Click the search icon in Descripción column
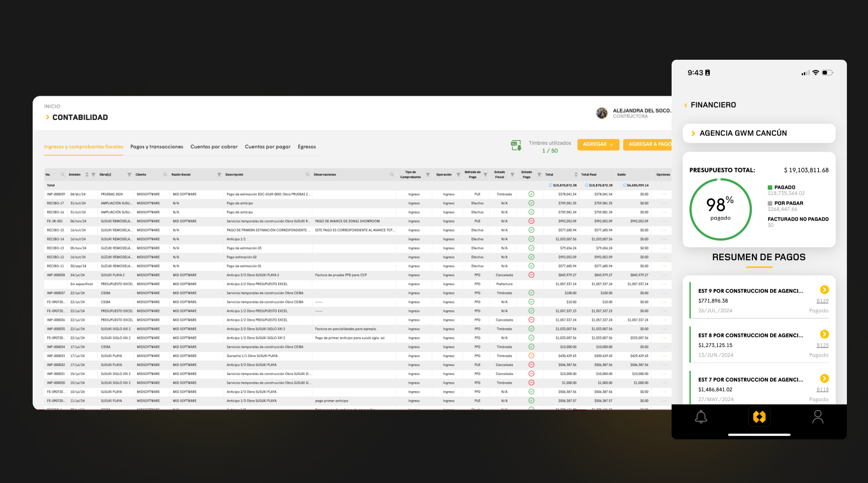Screen dimensions: 868x483 click(x=307, y=175)
